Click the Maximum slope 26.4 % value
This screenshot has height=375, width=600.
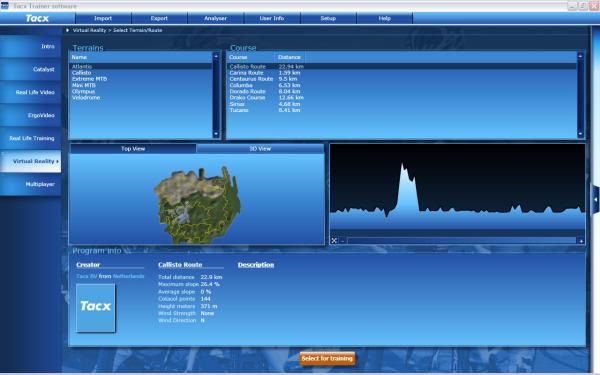pyautogui.click(x=210, y=284)
